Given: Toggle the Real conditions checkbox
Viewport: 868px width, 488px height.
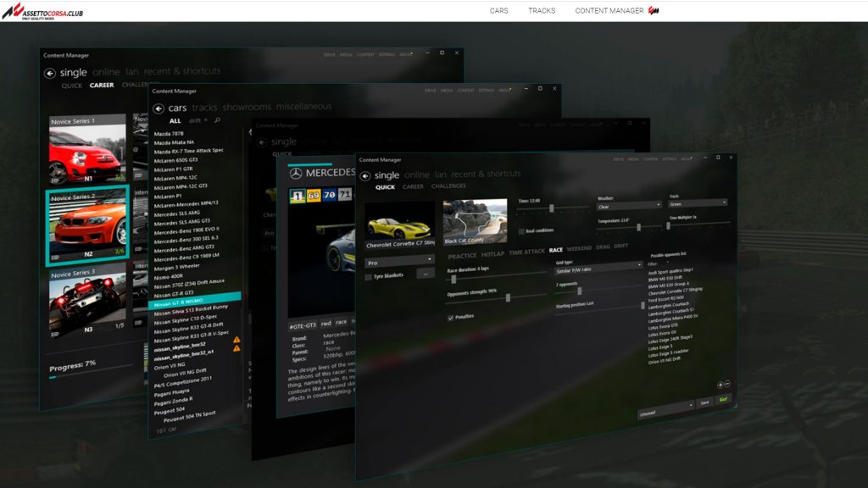Looking at the screenshot, I should coord(521,231).
